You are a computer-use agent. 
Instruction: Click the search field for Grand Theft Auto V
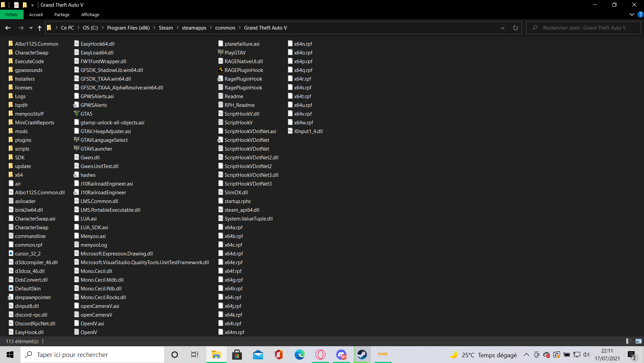point(585,28)
